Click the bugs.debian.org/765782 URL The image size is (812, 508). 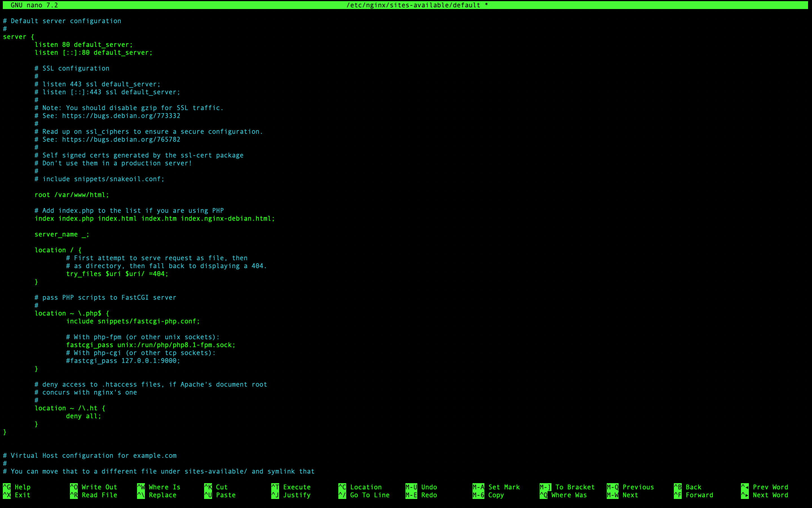point(121,139)
